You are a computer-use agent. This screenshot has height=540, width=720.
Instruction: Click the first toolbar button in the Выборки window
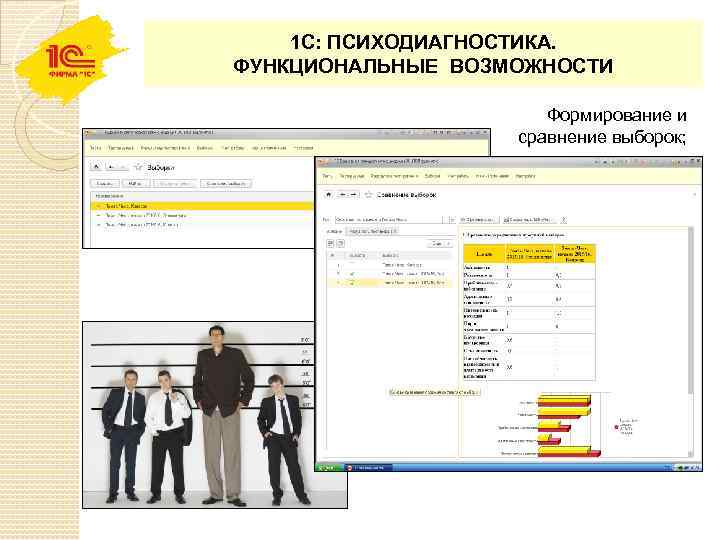click(105, 184)
